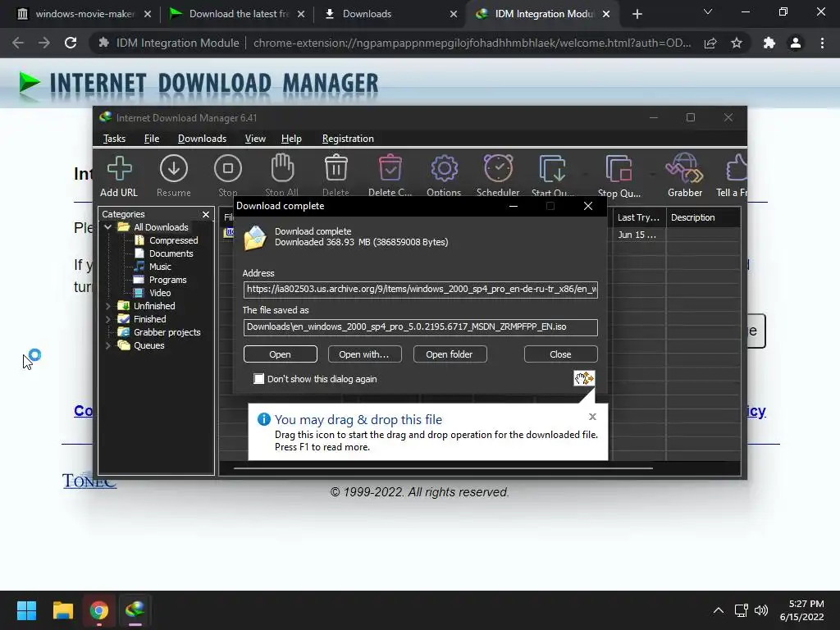
Task: Close the drag & drop tooltip balloon
Action: click(x=592, y=416)
